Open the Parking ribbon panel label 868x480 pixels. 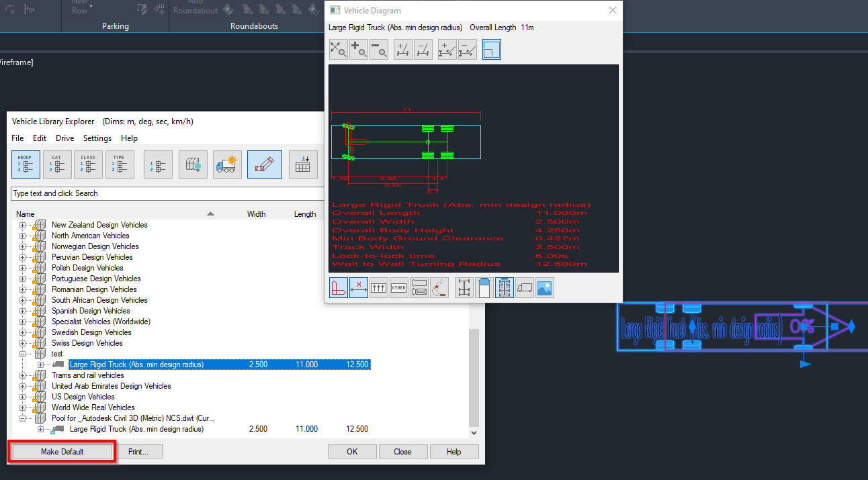(115, 26)
